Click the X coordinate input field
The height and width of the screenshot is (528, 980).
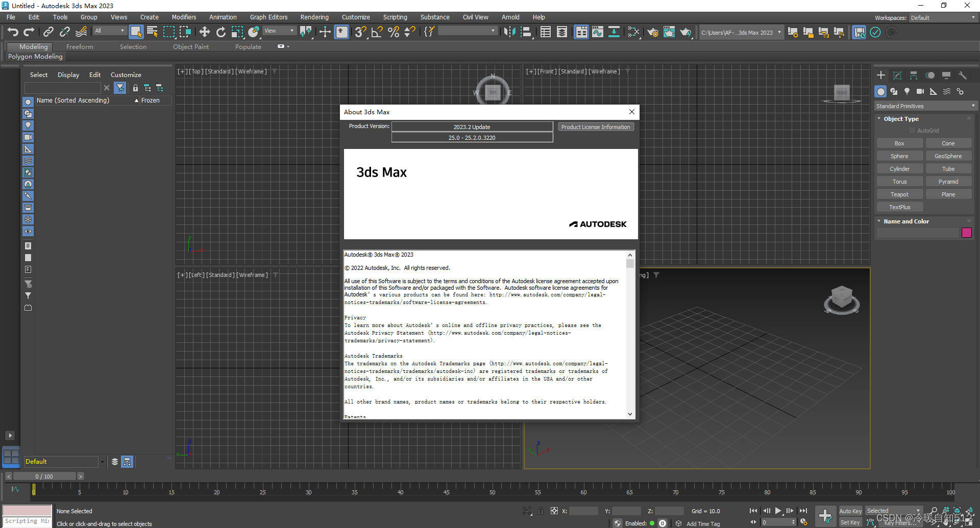pyautogui.click(x=583, y=511)
